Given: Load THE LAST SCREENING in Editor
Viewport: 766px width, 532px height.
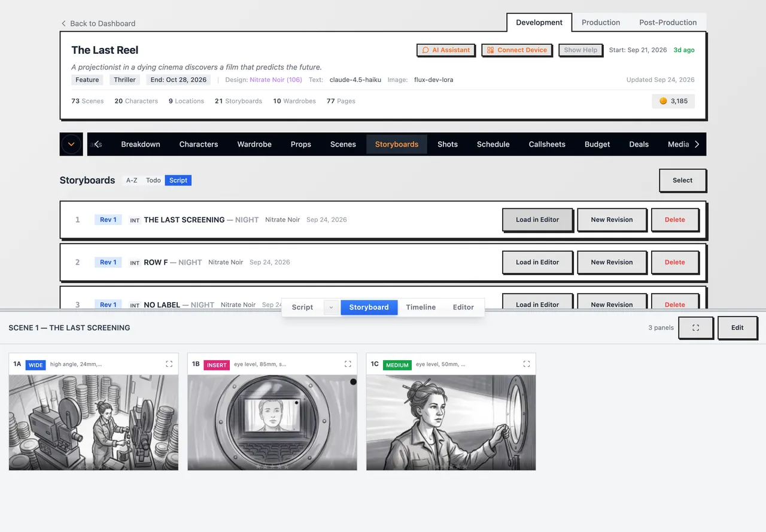Looking at the screenshot, I should (537, 220).
